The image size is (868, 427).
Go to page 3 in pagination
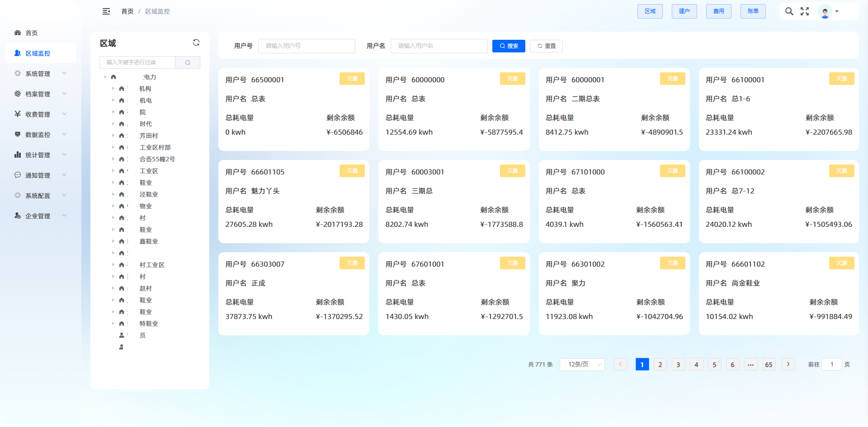(x=678, y=364)
